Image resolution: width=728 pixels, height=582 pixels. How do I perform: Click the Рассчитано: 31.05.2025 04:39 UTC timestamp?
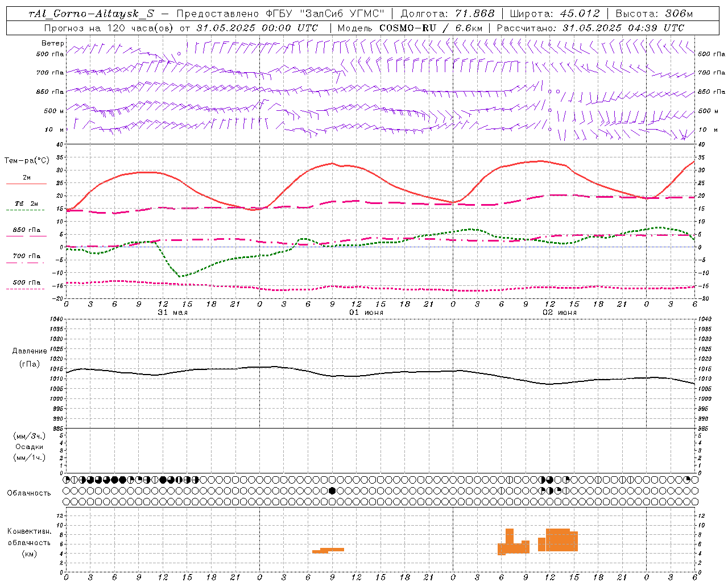(590, 28)
